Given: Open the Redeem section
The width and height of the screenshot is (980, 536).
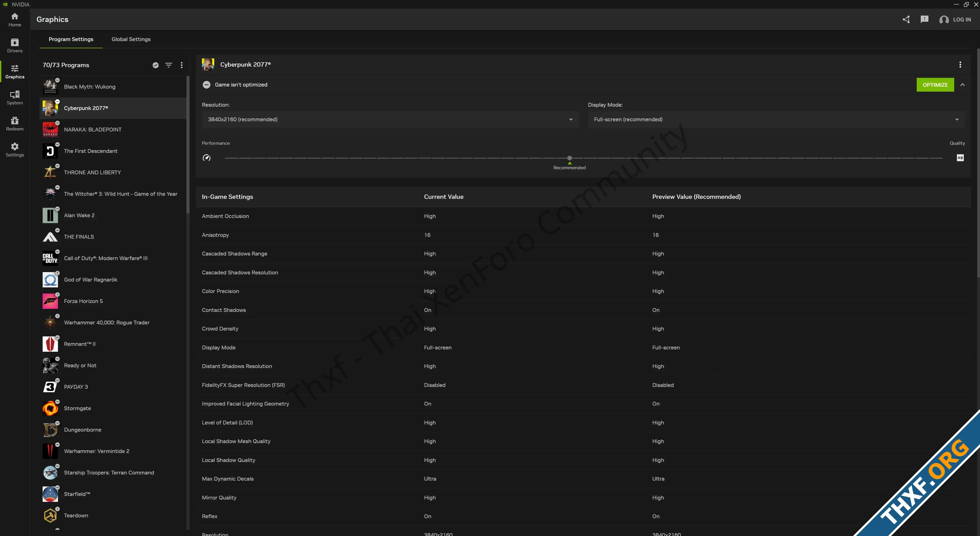Looking at the screenshot, I should point(15,124).
